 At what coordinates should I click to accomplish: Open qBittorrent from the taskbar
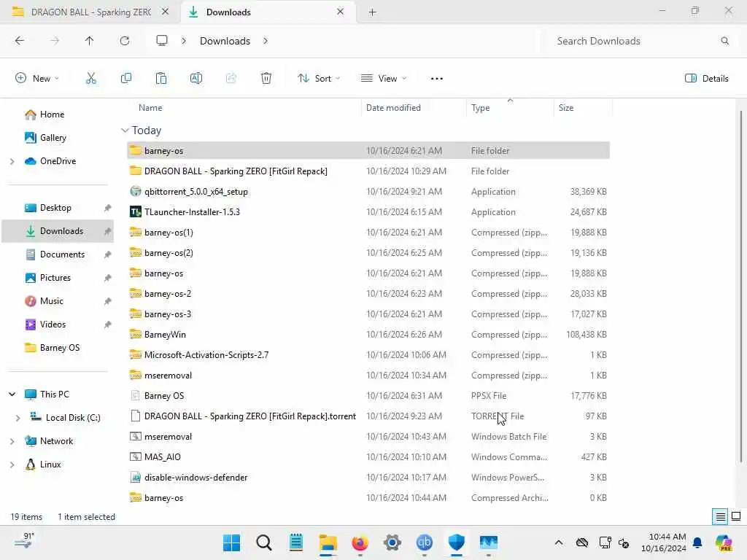tap(425, 542)
